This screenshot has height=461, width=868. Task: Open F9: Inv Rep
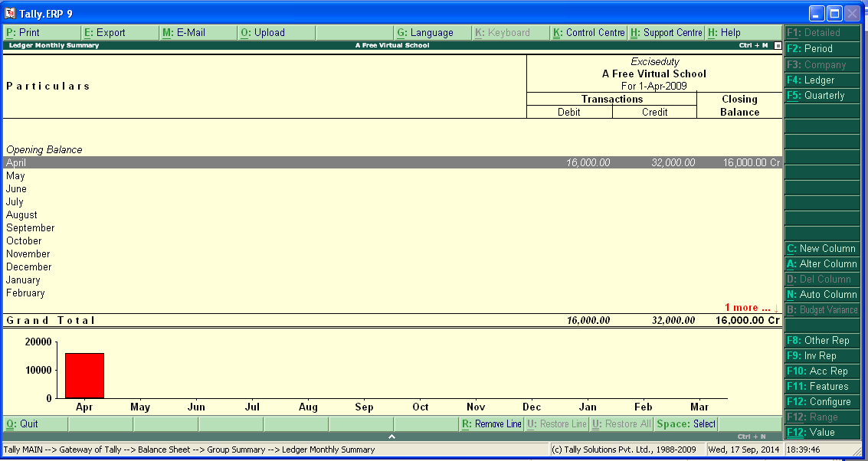[x=822, y=356]
